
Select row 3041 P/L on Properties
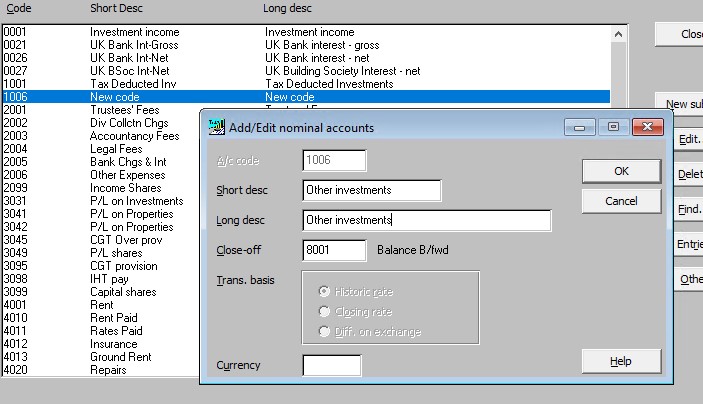pyautogui.click(x=101, y=214)
